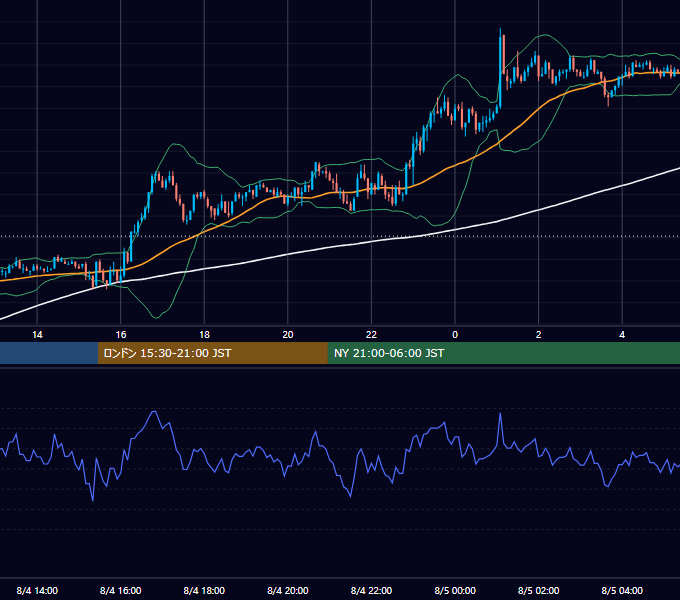Click the blue session bar before the London session
The image size is (680, 600).
[49, 353]
